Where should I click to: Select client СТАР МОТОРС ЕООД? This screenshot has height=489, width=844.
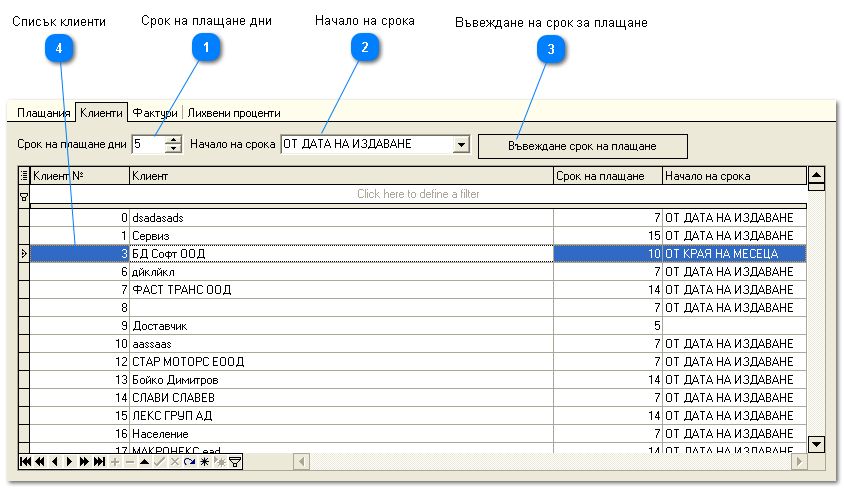tap(418, 362)
